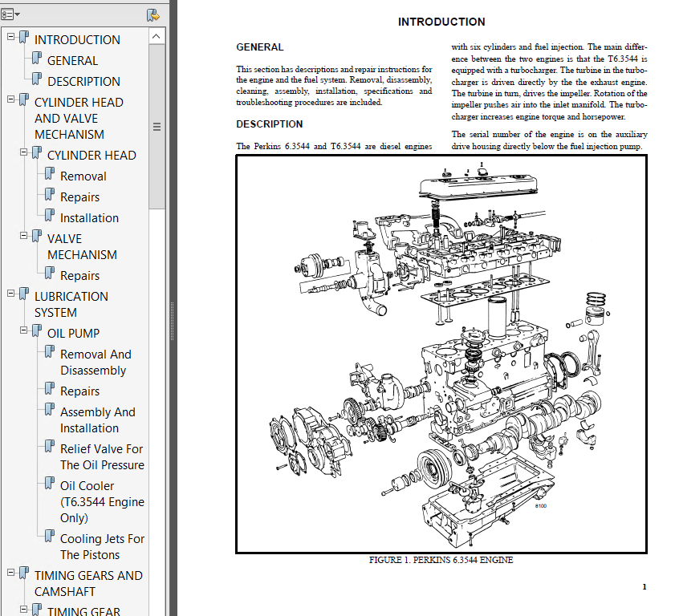Collapse the LUBRICATION SYSTEM bookmark node
675x616 pixels.
tap(10, 294)
